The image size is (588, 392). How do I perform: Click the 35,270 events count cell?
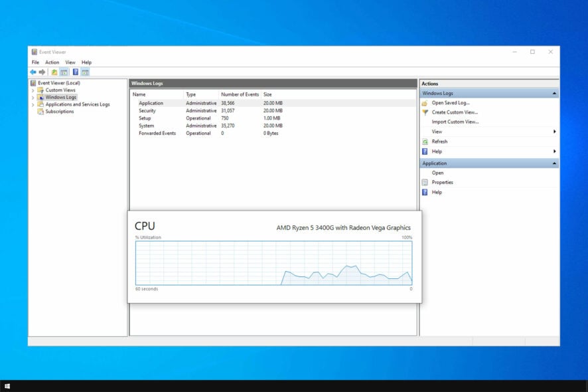[228, 126]
